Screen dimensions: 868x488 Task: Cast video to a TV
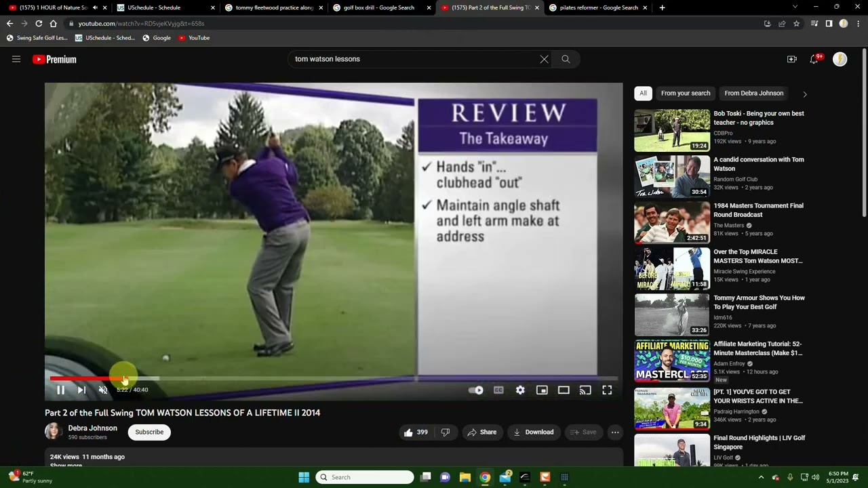tap(585, 390)
